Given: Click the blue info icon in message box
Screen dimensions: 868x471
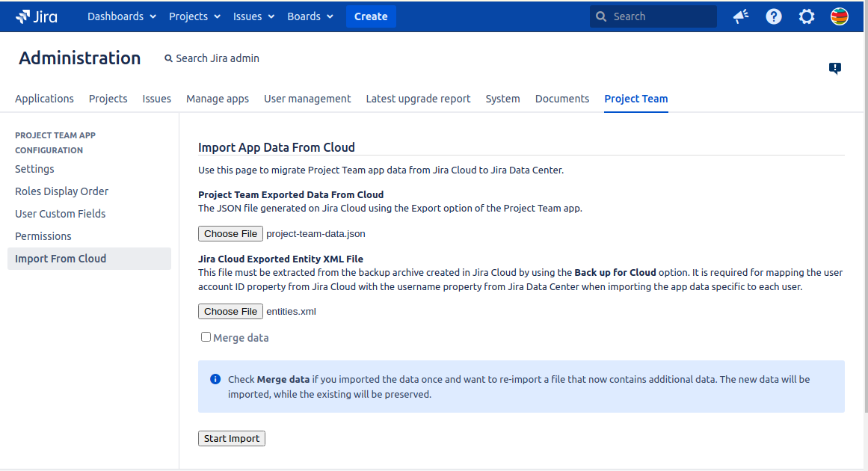Looking at the screenshot, I should point(215,379).
